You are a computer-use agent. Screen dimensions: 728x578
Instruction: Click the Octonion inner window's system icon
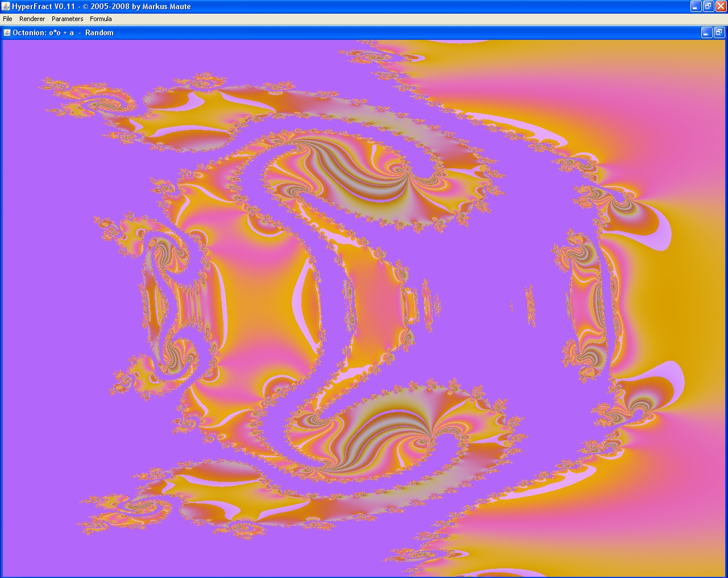pyautogui.click(x=7, y=32)
